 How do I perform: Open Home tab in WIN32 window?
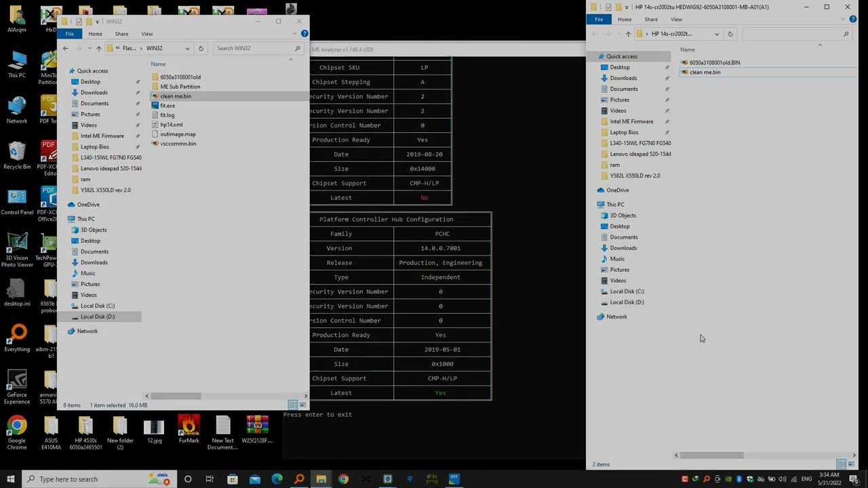(95, 33)
